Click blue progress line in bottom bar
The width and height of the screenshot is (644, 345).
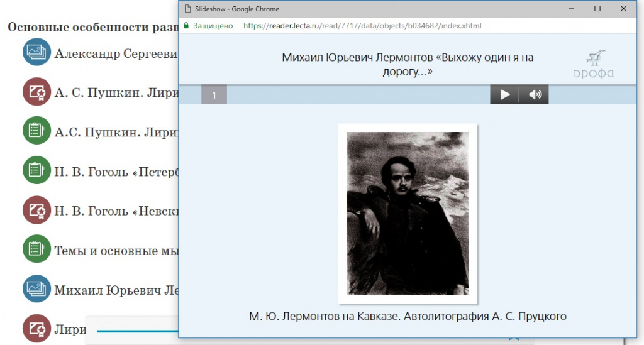click(138, 331)
